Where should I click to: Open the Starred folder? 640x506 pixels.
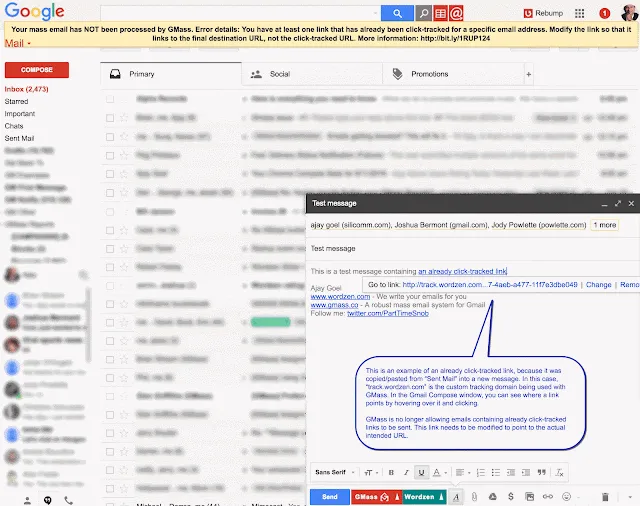16,101
